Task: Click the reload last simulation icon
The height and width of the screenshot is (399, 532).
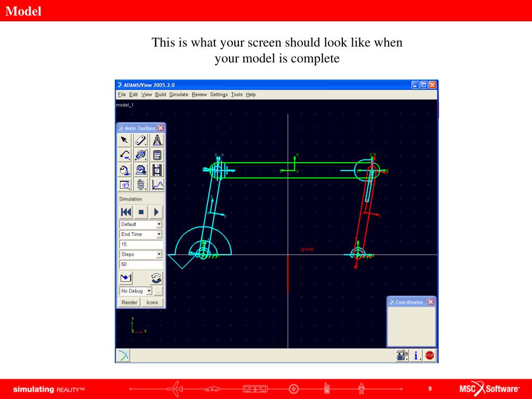Action: (156, 278)
